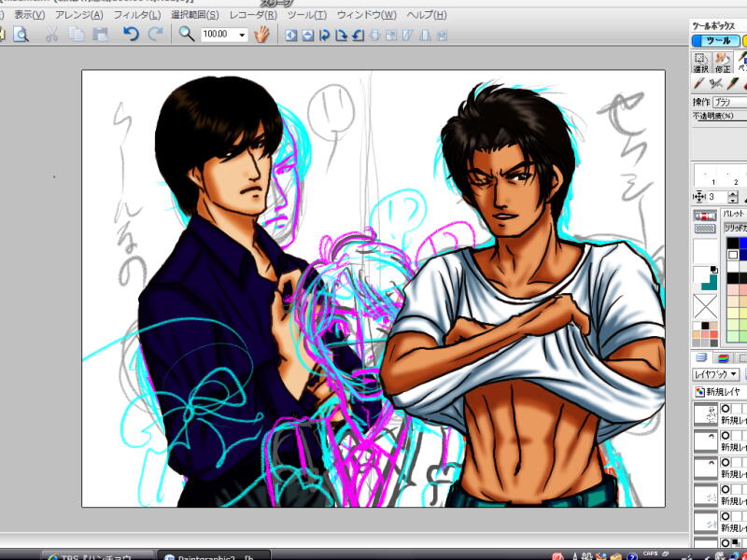Image resolution: width=747 pixels, height=560 pixels.
Task: Pick the crossed-pen subtool icon
Action: coord(715,83)
